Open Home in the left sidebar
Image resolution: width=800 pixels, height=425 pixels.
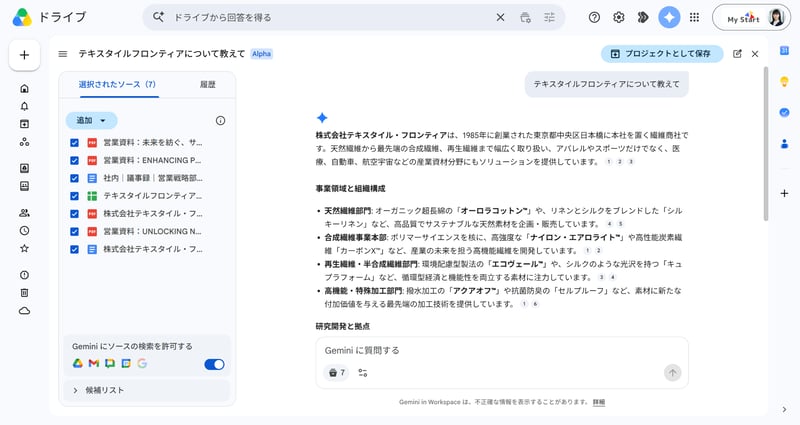[x=24, y=88]
